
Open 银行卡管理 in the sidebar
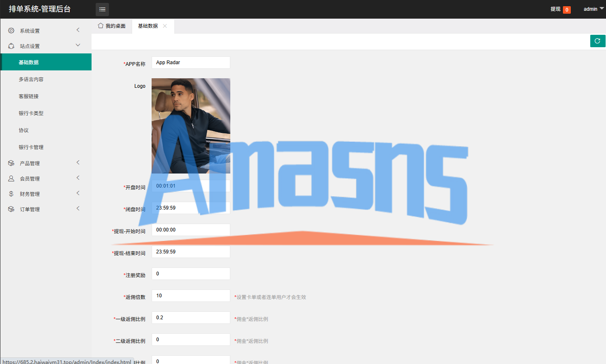coord(46,147)
